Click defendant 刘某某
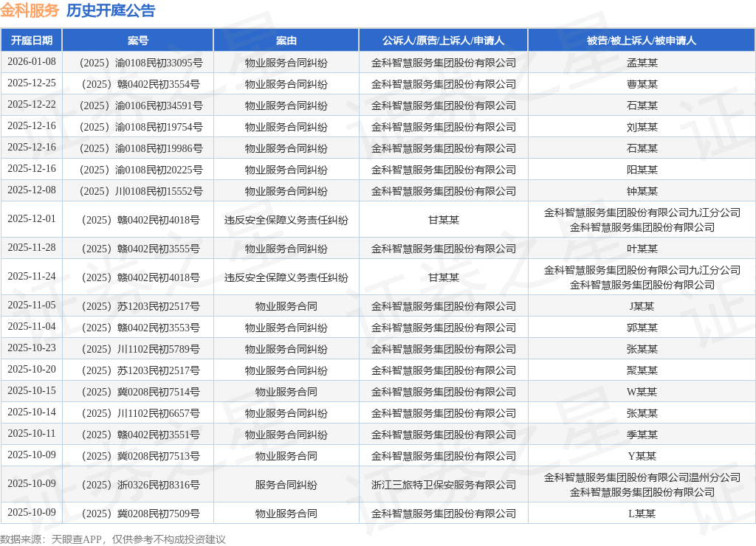The height and width of the screenshot is (546, 756). pyautogui.click(x=642, y=127)
